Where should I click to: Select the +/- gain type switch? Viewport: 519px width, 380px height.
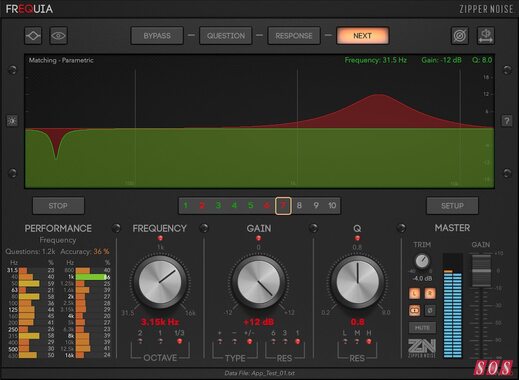249,341
